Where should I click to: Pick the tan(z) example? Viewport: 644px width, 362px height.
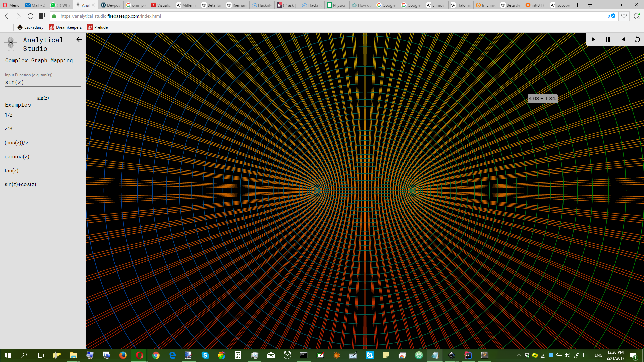click(12, 171)
